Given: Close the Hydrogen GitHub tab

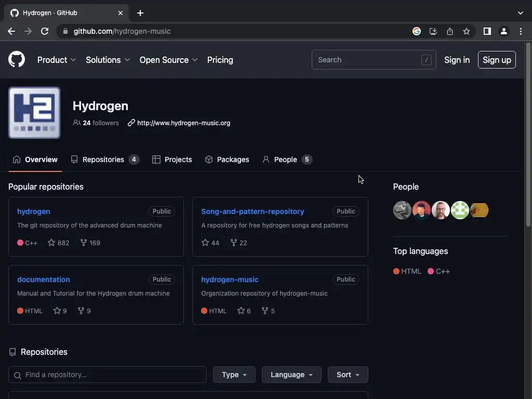Looking at the screenshot, I should [x=121, y=13].
